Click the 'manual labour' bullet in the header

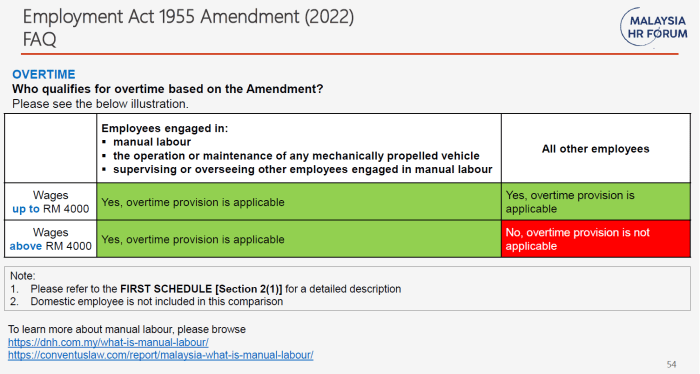(x=152, y=142)
